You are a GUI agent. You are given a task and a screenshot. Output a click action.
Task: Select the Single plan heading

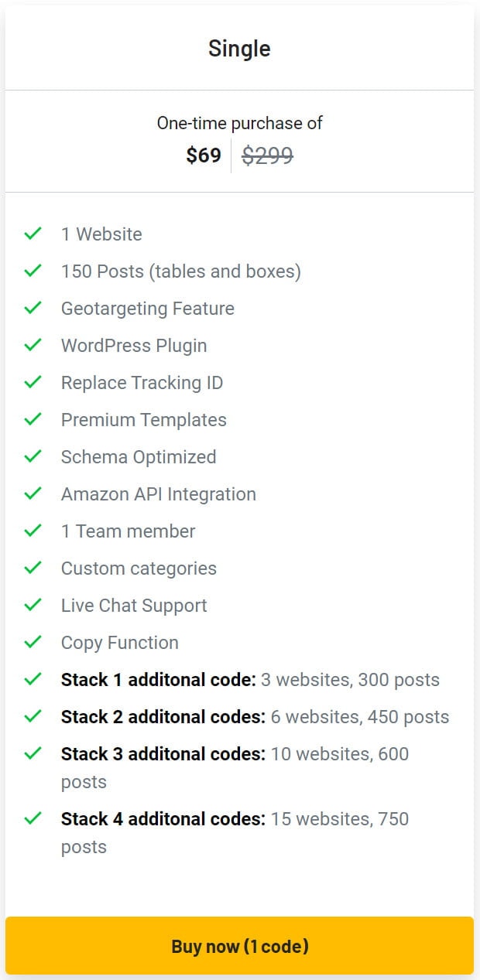click(239, 49)
